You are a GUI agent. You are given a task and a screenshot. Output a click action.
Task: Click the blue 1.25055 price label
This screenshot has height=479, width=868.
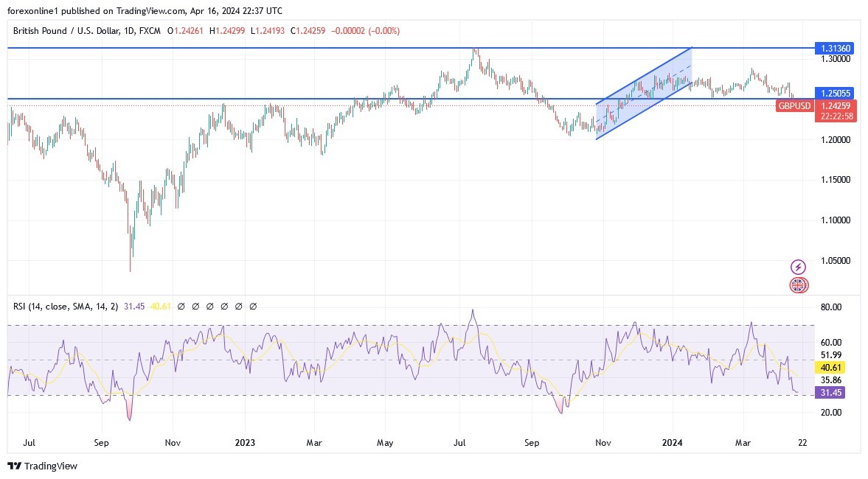[834, 93]
